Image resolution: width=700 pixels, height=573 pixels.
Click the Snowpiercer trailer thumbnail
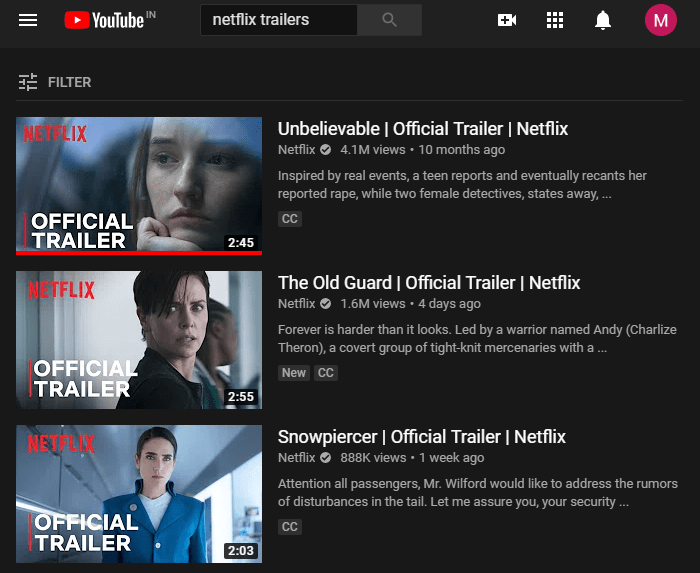pos(139,494)
